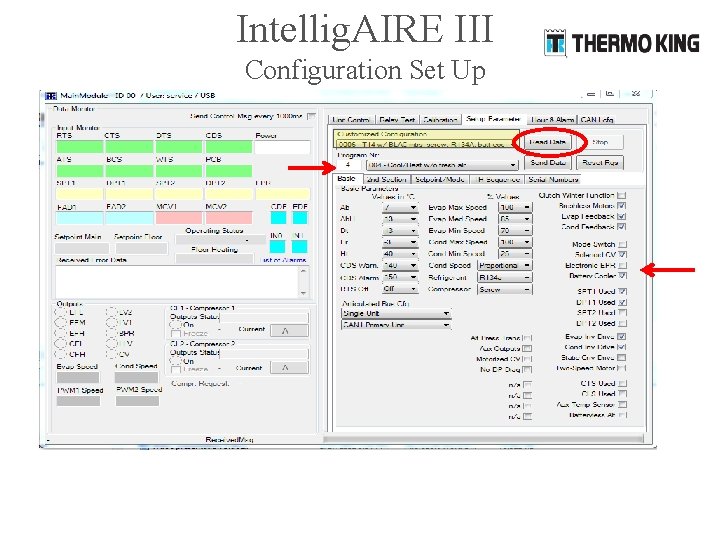Click the Send Data button
The image size is (720, 540).
point(547,163)
